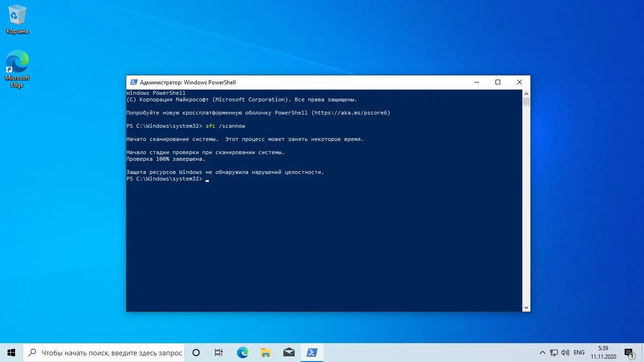
Task: Open the Mail app on taskbar
Action: 289,353
